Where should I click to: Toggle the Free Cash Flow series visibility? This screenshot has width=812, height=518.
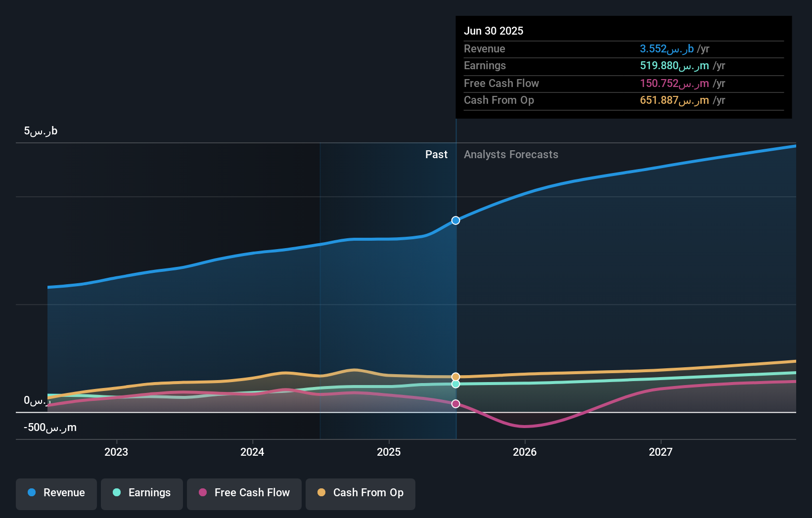click(244, 493)
